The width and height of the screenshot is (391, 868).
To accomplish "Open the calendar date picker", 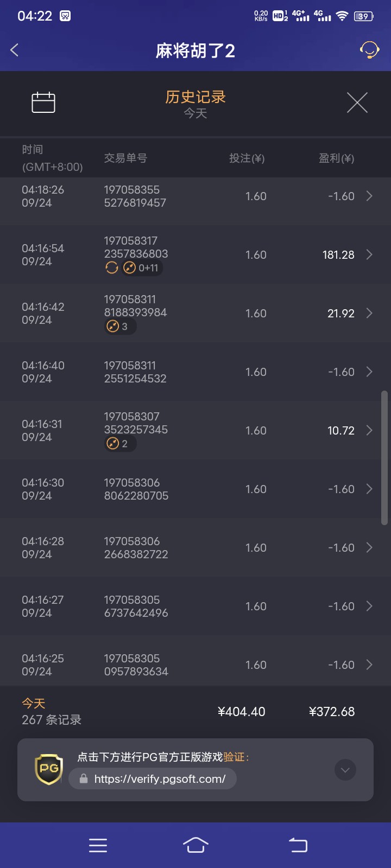I will click(x=43, y=103).
